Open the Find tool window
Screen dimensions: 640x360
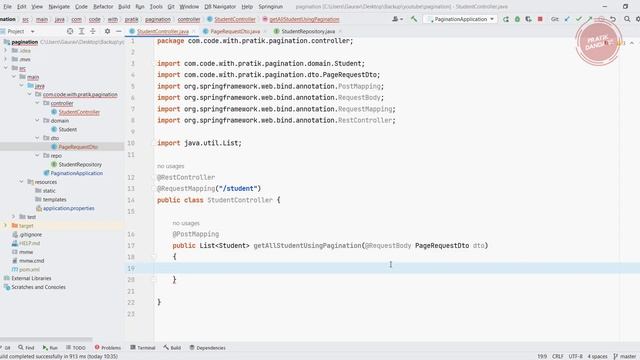pos(26,348)
